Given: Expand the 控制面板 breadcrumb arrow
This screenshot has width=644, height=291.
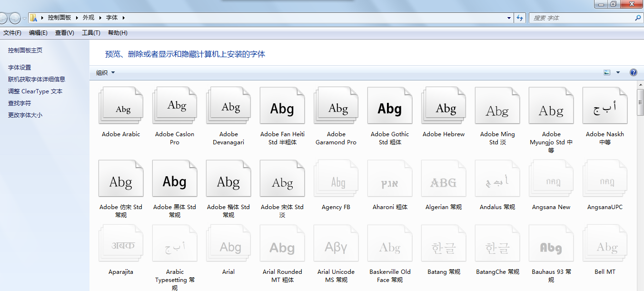Looking at the screenshot, I should point(78,18).
